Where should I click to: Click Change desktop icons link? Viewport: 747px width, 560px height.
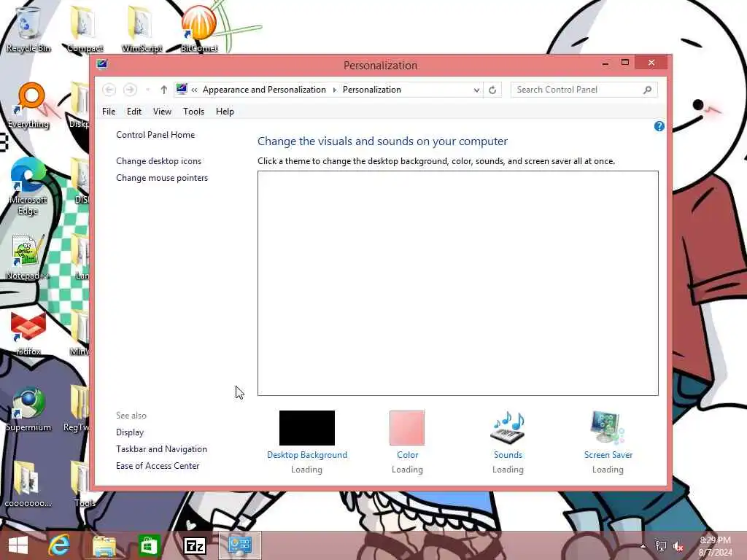coord(158,161)
